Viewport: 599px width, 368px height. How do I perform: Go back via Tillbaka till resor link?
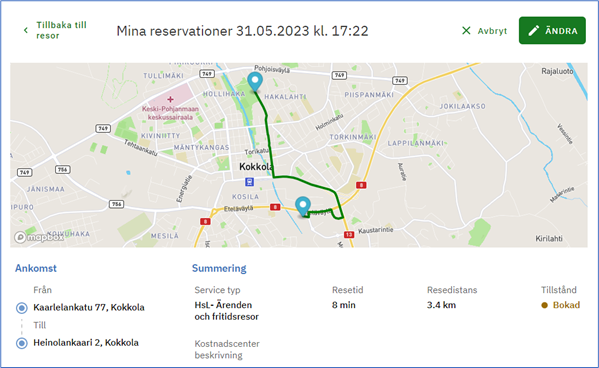point(61,30)
